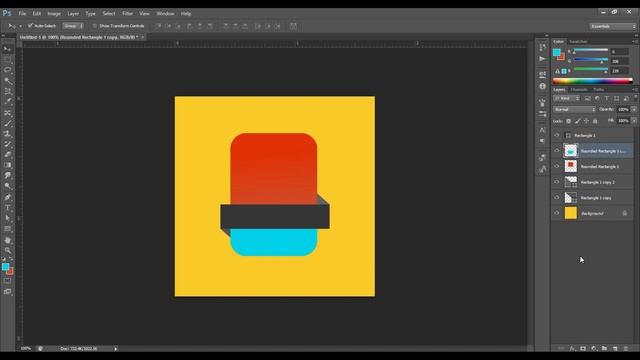The image size is (640, 360).
Task: Open the Normal blend mode dropdown
Action: click(574, 109)
